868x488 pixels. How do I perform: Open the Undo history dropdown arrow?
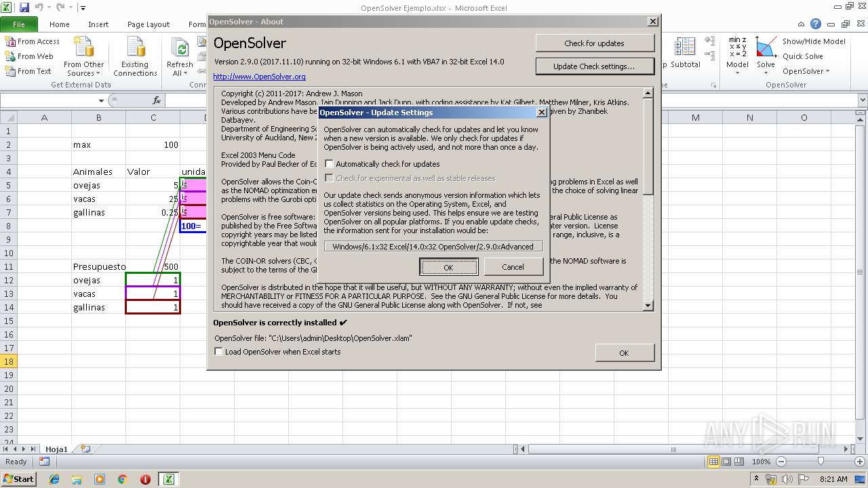pyautogui.click(x=49, y=8)
